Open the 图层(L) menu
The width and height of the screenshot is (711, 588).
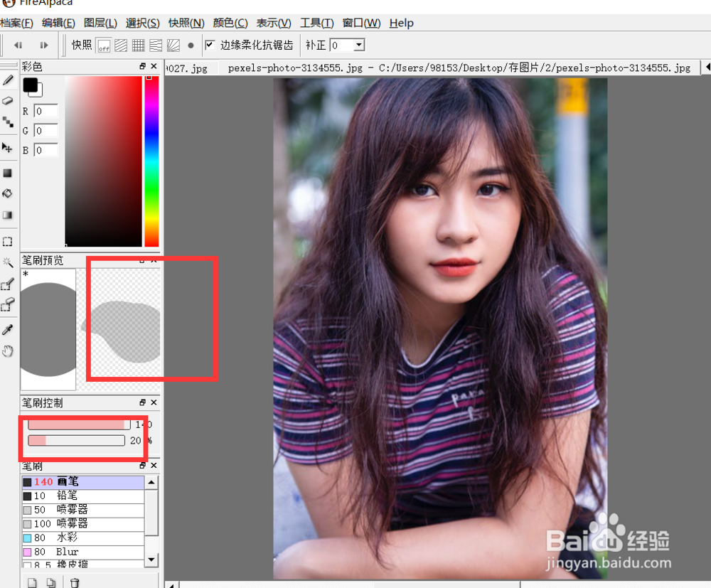[x=100, y=23]
